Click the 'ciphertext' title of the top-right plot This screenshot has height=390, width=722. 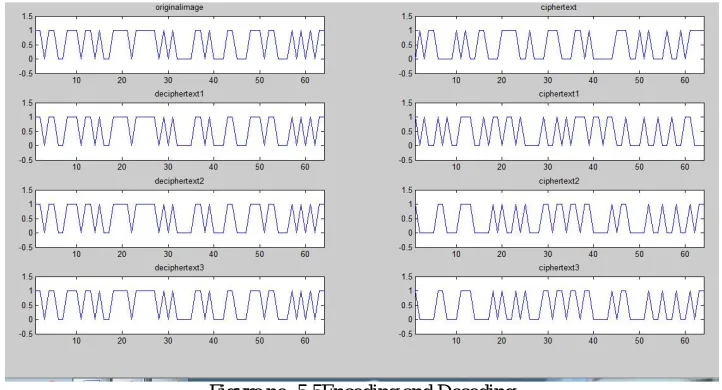559,7
